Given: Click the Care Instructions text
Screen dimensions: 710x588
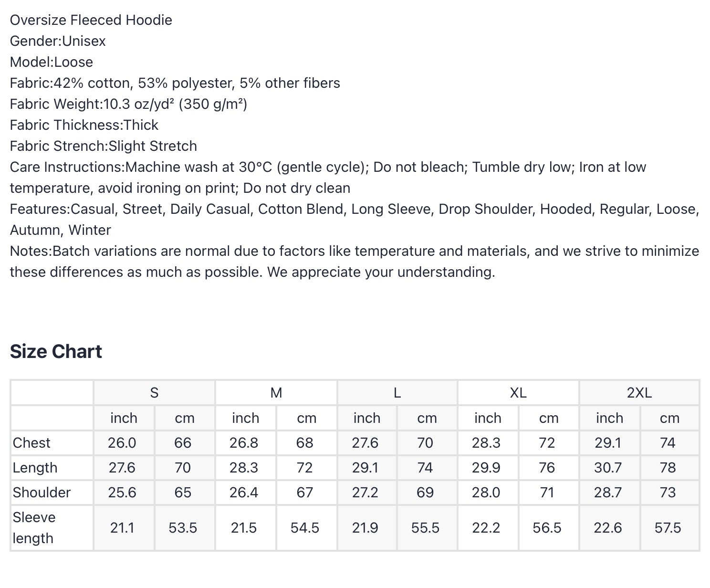Looking at the screenshot, I should (x=328, y=178).
